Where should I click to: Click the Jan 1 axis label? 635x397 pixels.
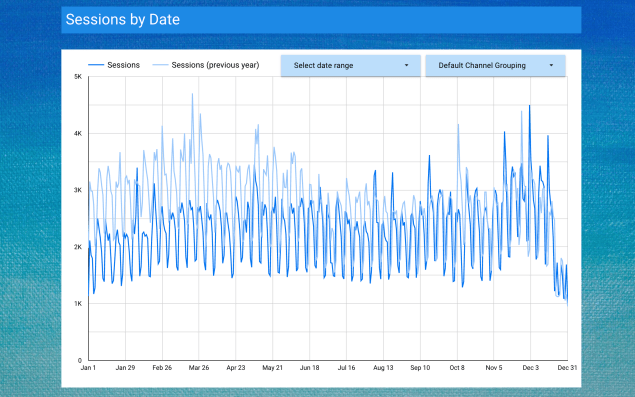(x=88, y=368)
